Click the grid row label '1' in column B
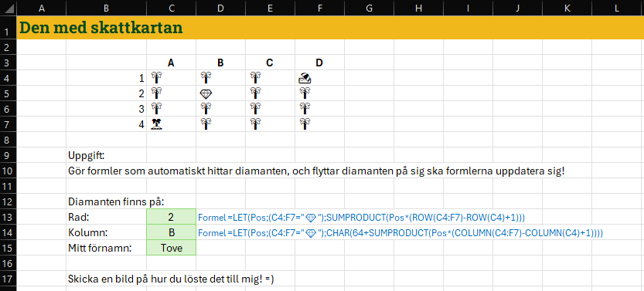 click(x=141, y=78)
